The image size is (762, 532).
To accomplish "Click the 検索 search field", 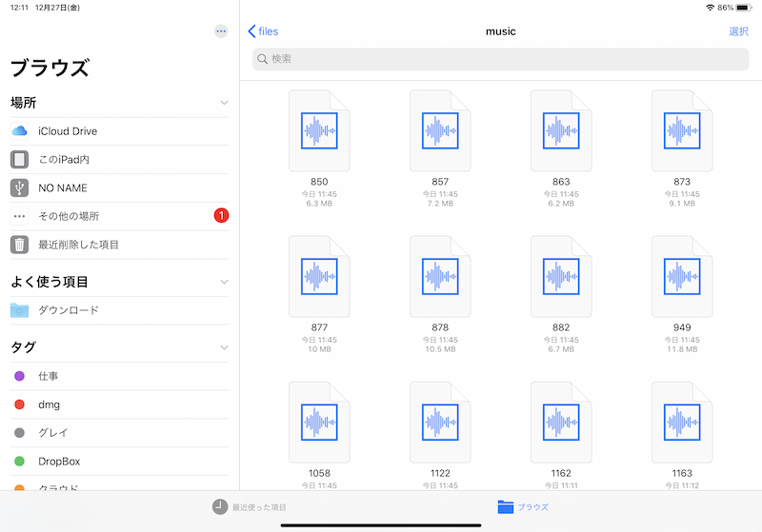I will pyautogui.click(x=501, y=59).
